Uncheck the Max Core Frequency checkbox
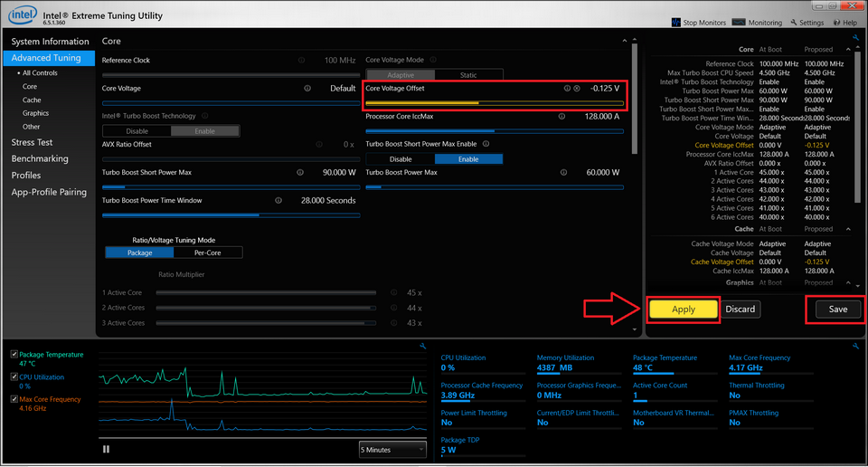 (14, 399)
